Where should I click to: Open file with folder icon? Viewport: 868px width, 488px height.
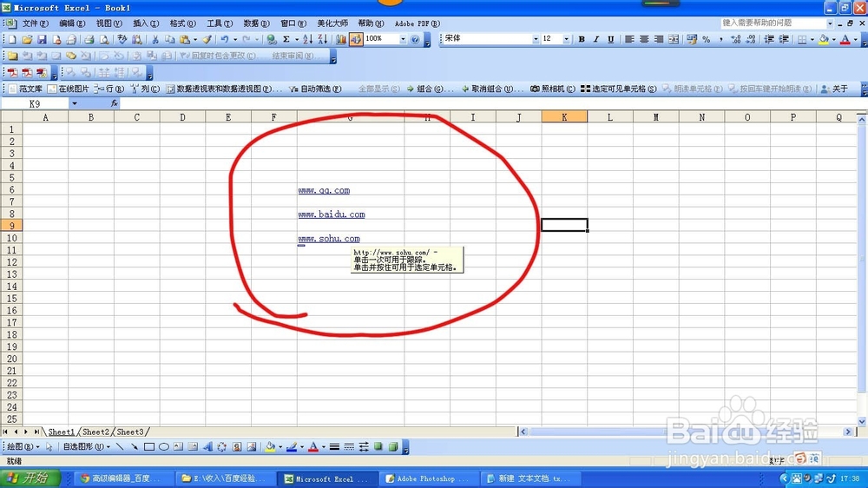[x=27, y=39]
